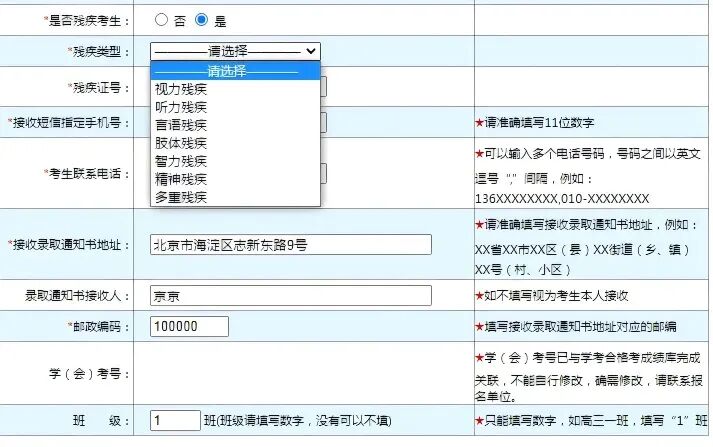Choose the 请选择 placeholder option
This screenshot has width=713, height=447.
(x=236, y=71)
